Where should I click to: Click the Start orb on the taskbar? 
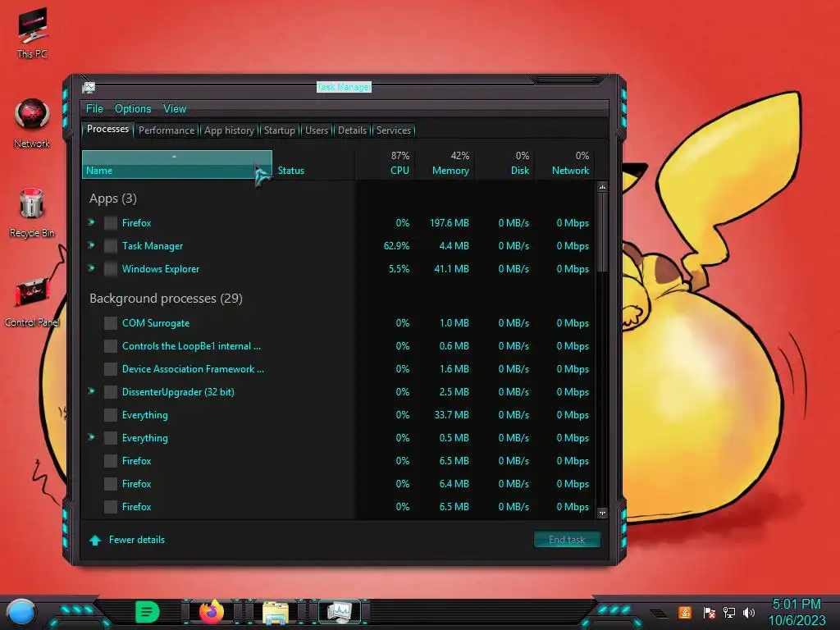(21, 612)
